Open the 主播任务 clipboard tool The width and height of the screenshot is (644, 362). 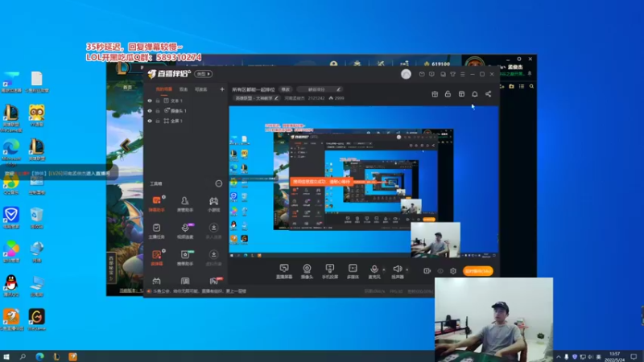pos(156,231)
